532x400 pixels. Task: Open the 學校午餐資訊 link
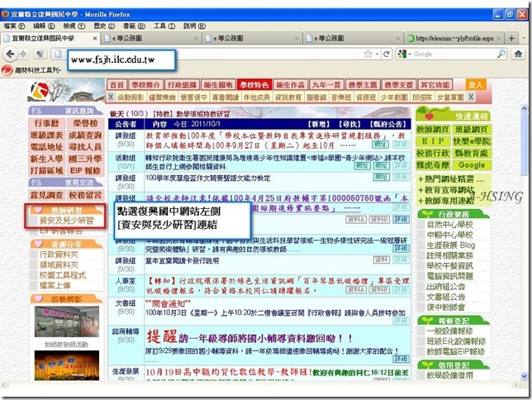[450, 266]
